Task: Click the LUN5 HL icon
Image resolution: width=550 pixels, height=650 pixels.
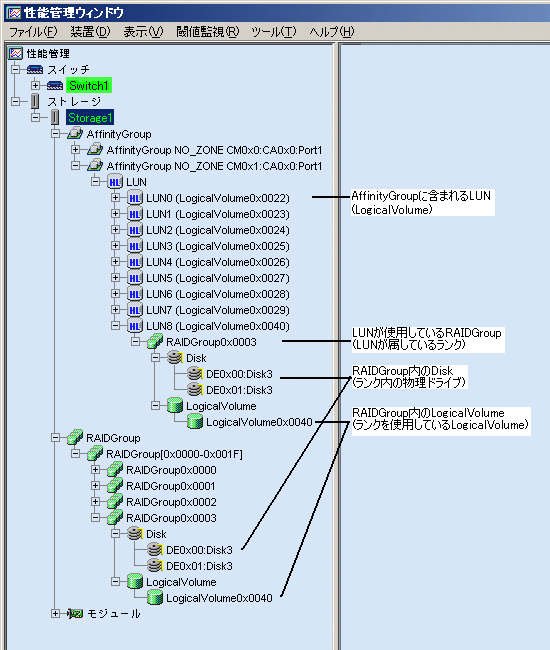Action: pyautogui.click(x=135, y=278)
